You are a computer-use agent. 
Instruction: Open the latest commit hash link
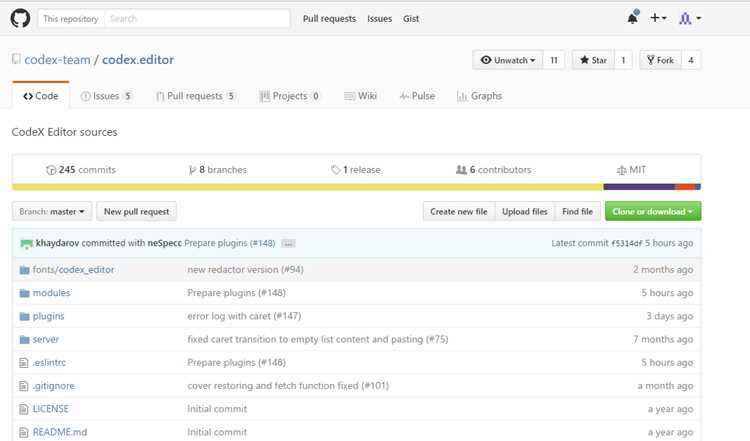coord(627,243)
